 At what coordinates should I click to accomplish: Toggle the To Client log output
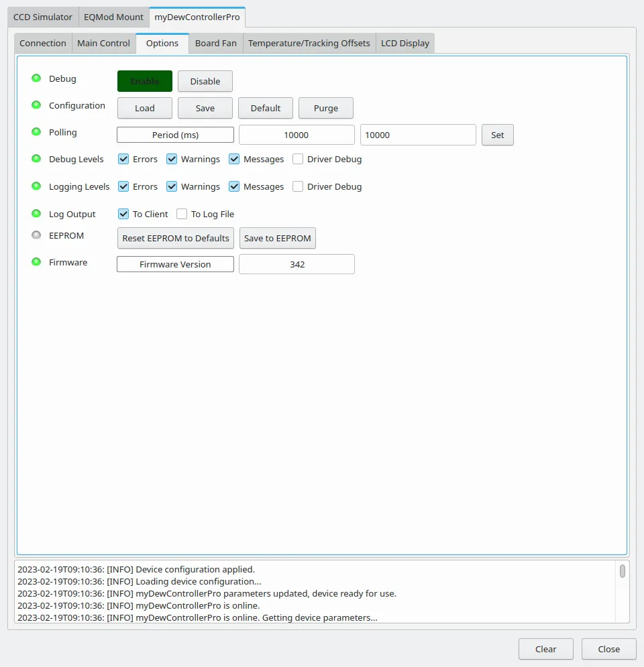click(x=123, y=214)
